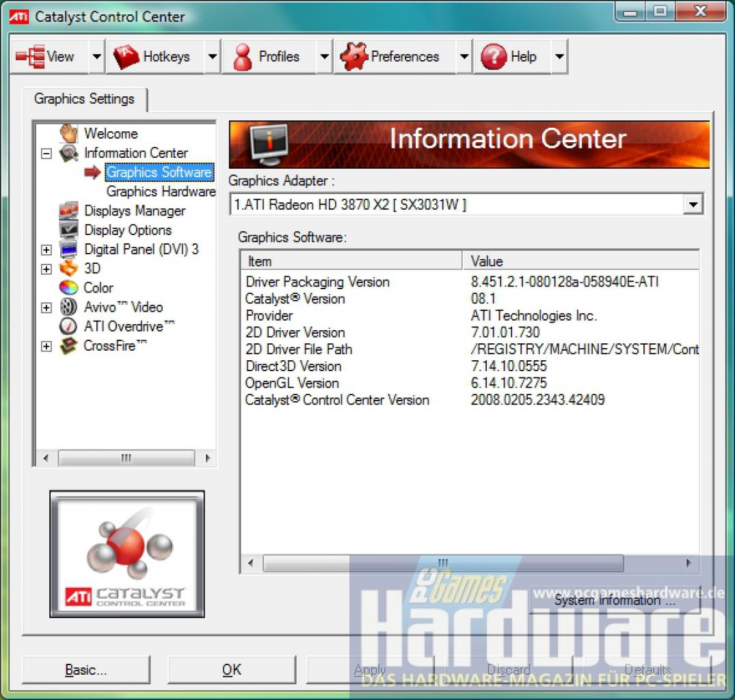Open the Help dropdown arrow
Image resolution: width=735 pixels, height=700 pixels.
(559, 57)
